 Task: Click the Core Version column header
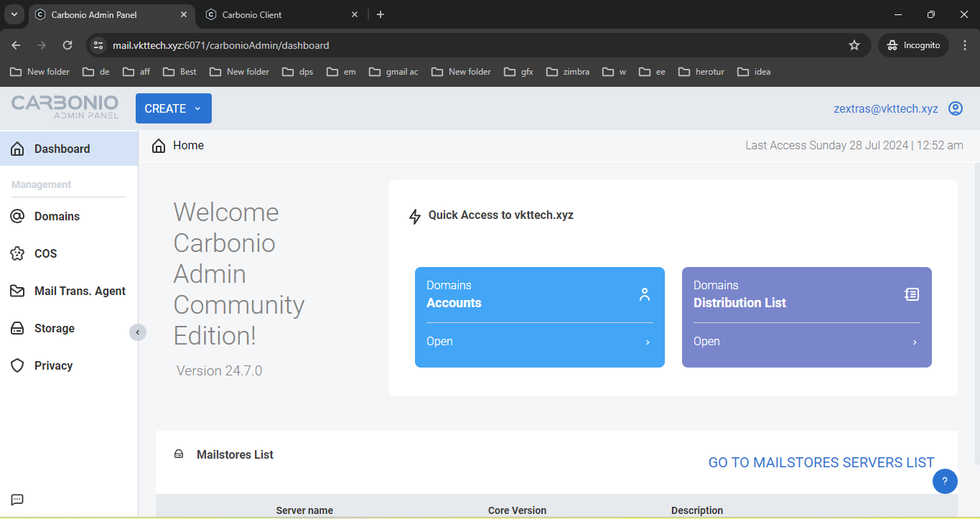point(517,510)
